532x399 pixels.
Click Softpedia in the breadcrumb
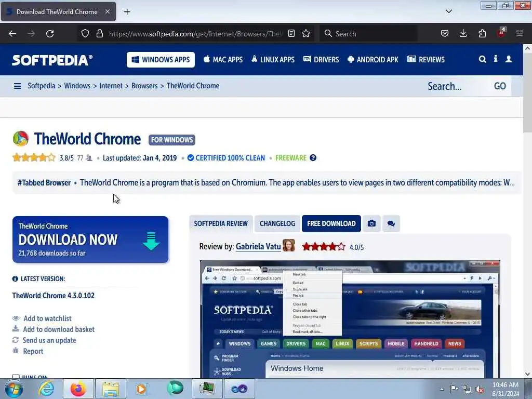click(42, 86)
